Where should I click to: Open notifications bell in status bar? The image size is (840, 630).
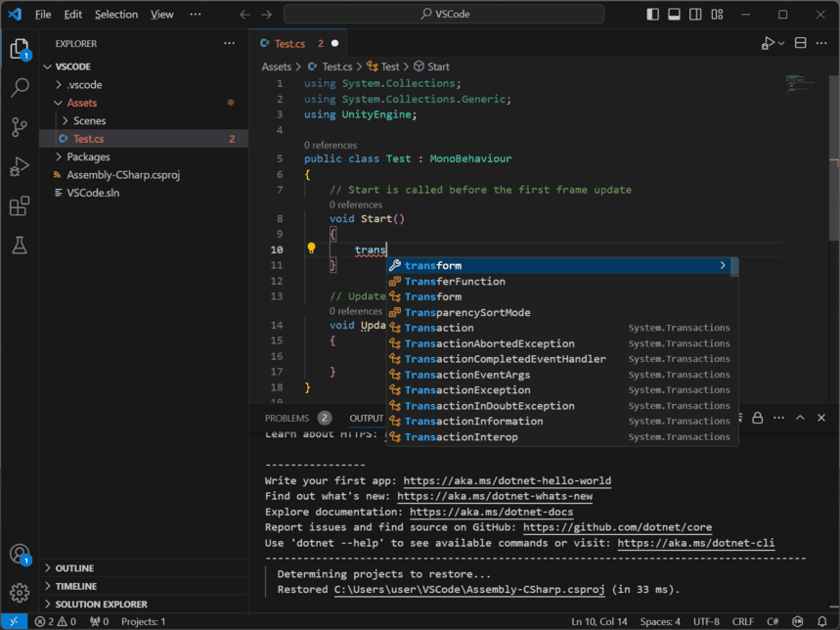click(x=821, y=621)
